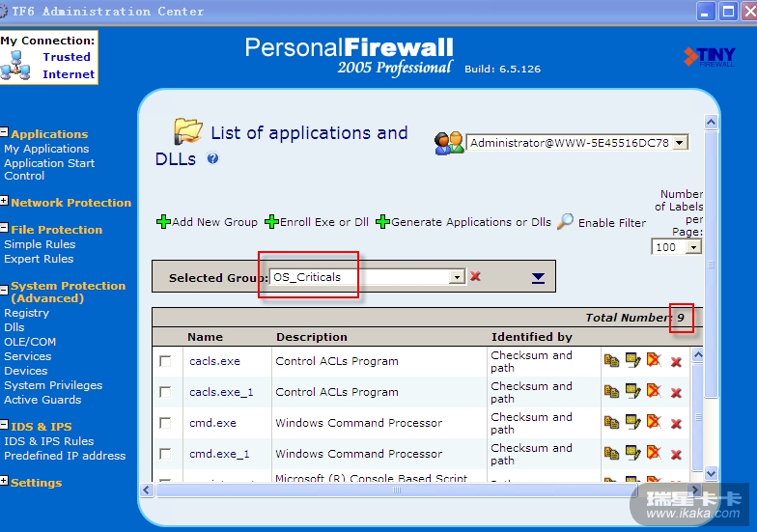Click the Trusted connection link
The height and width of the screenshot is (532, 757).
tap(67, 57)
